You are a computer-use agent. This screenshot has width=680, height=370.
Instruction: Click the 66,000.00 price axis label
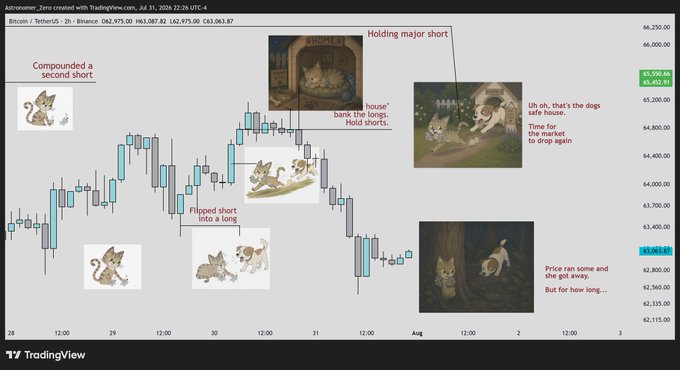(x=656, y=45)
